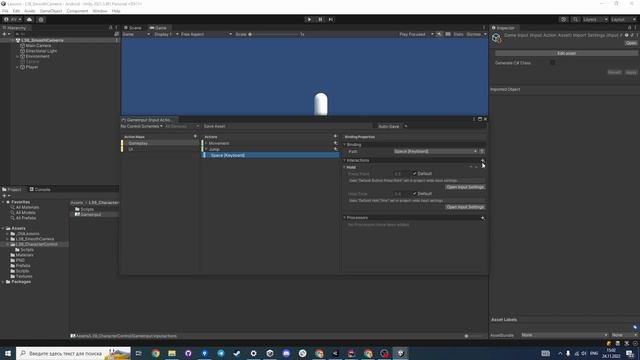Open the version control settings gear icon
The image size is (640, 360).
point(41,19)
